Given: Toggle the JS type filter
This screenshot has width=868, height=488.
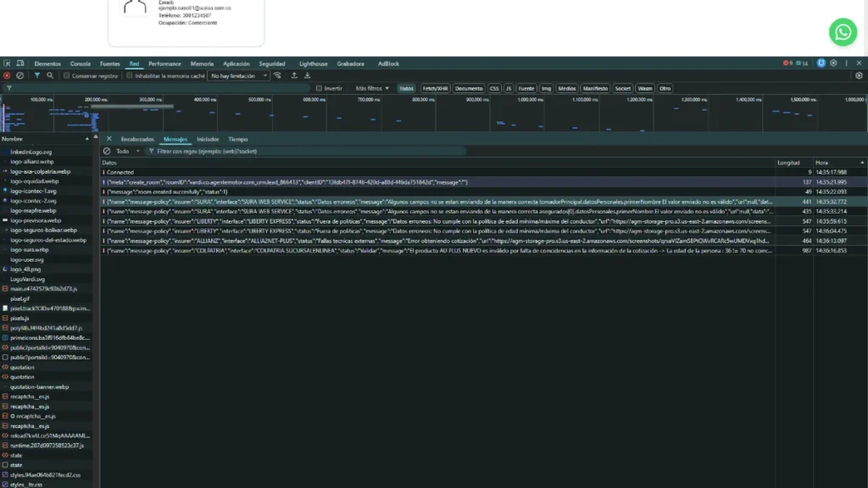Looking at the screenshot, I should 509,88.
